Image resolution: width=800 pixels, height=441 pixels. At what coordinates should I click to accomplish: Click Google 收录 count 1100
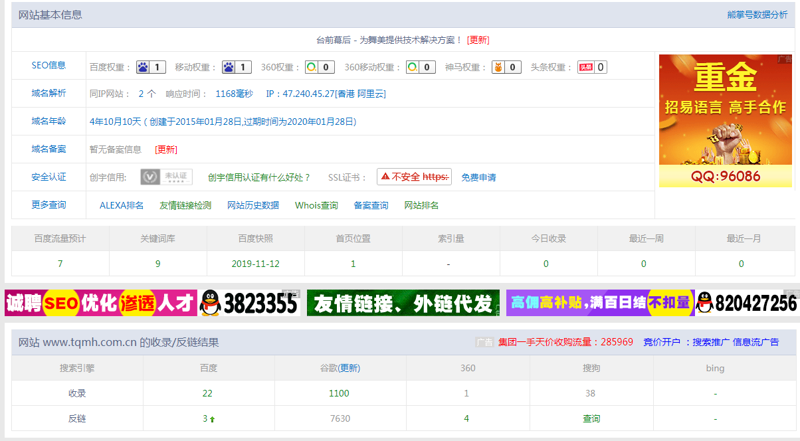pos(339,394)
